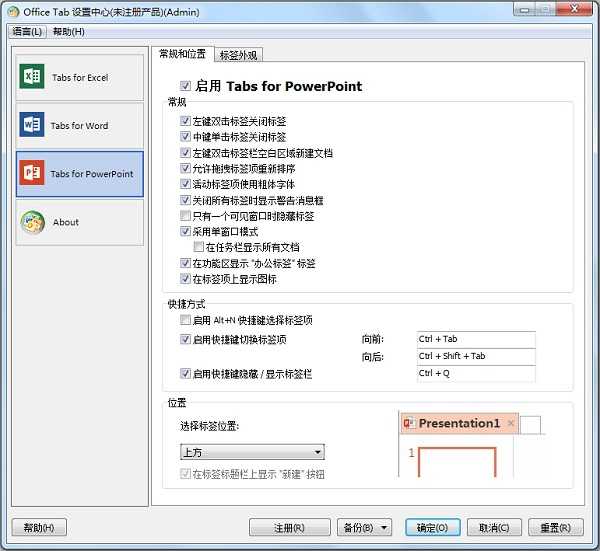Toggle 在标签项上显示图标 checkbox
The height and width of the screenshot is (551, 600).
[x=185, y=279]
